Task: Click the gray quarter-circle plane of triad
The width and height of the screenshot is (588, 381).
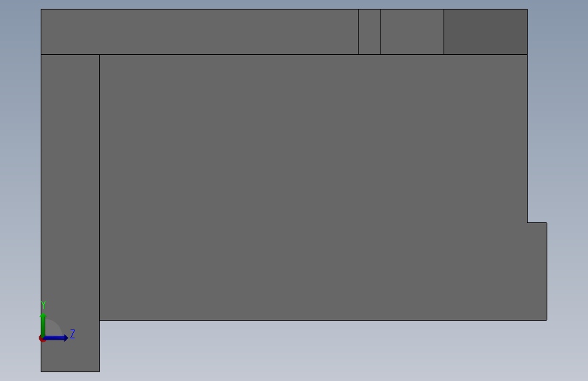Action: coord(54,329)
